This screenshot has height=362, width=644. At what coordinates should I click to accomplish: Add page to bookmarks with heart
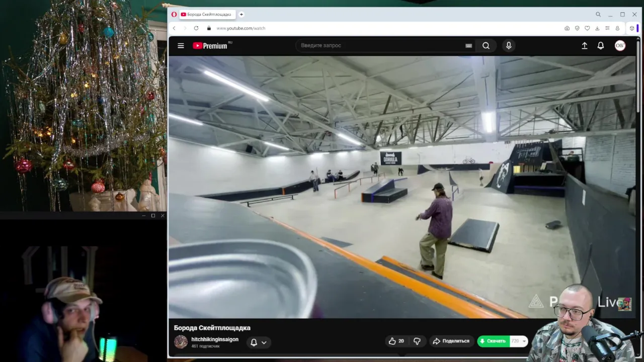587,28
